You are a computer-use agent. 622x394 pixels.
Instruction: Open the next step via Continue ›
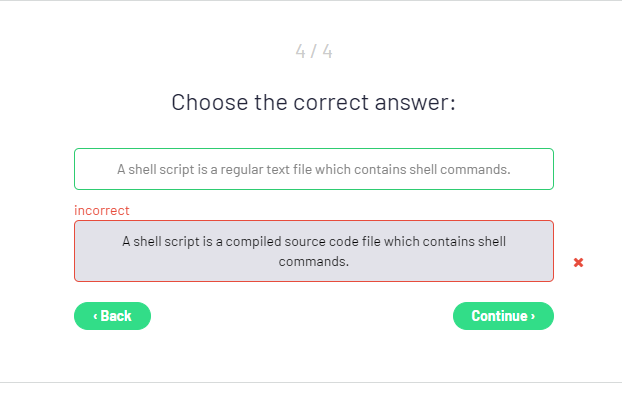503,316
